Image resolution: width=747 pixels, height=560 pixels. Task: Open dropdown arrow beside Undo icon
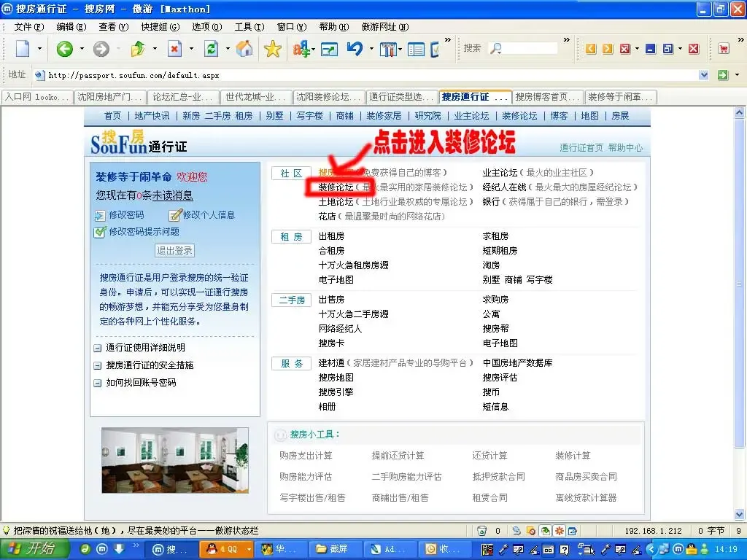click(x=371, y=49)
